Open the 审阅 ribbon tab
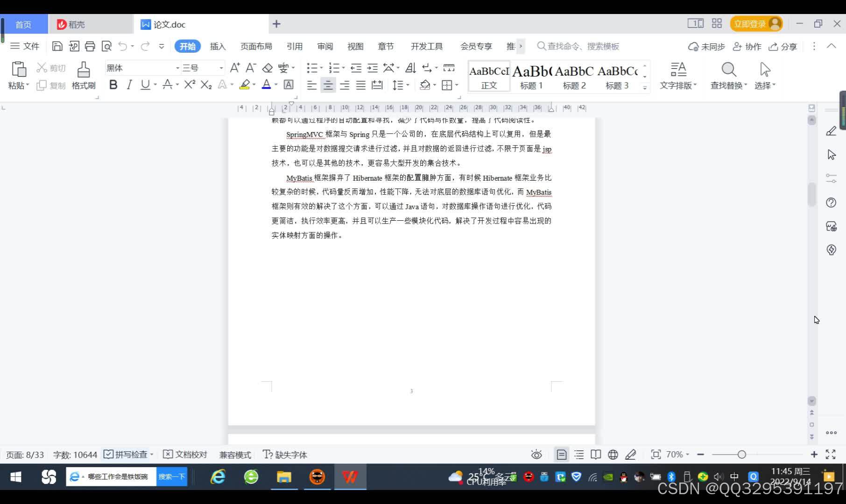846x504 pixels. click(x=325, y=46)
